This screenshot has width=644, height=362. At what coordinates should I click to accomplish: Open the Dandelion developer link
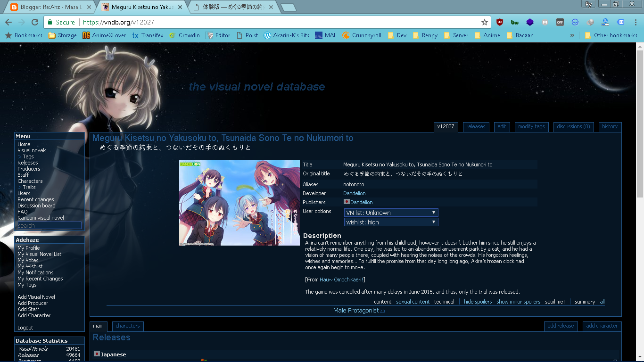355,193
